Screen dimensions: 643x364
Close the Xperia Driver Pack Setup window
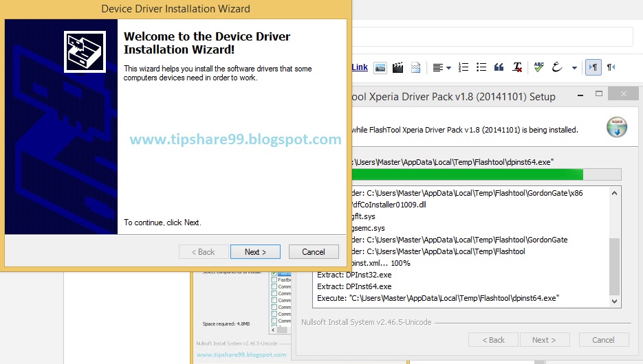tap(623, 94)
